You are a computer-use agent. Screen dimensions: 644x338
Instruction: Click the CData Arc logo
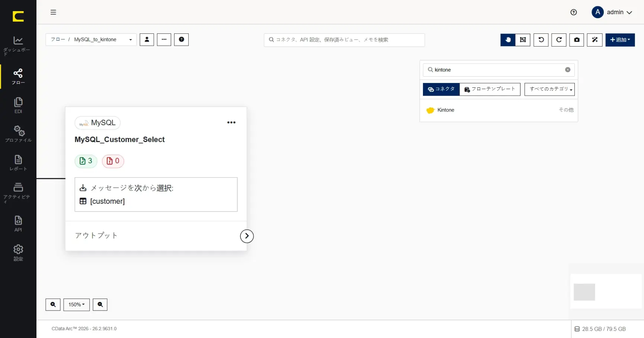click(18, 16)
